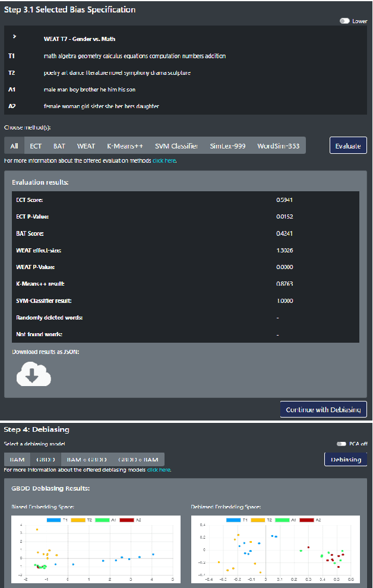Pick the SVM Classifier method
Image resolution: width=373 pixels, height=588 pixels.
coord(176,146)
